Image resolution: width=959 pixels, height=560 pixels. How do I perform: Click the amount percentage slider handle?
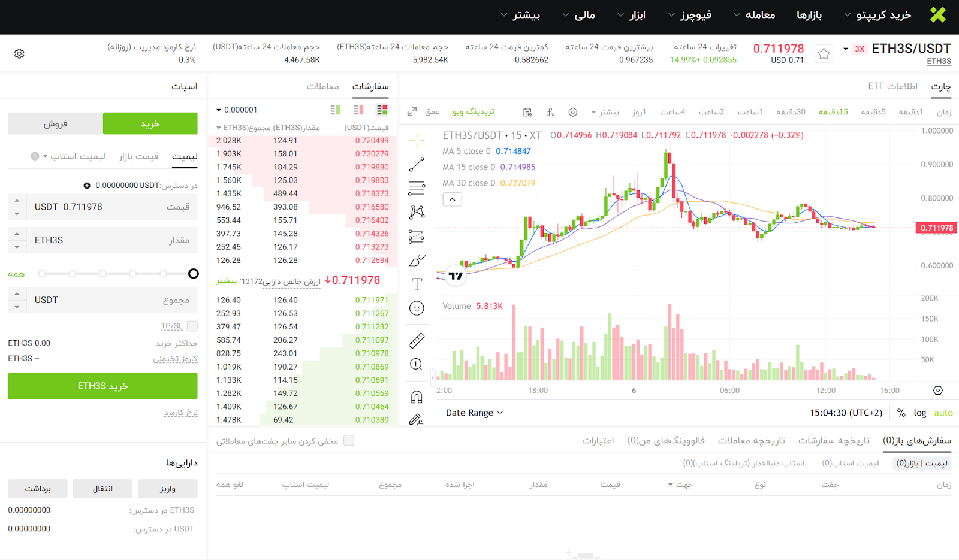[x=193, y=274]
